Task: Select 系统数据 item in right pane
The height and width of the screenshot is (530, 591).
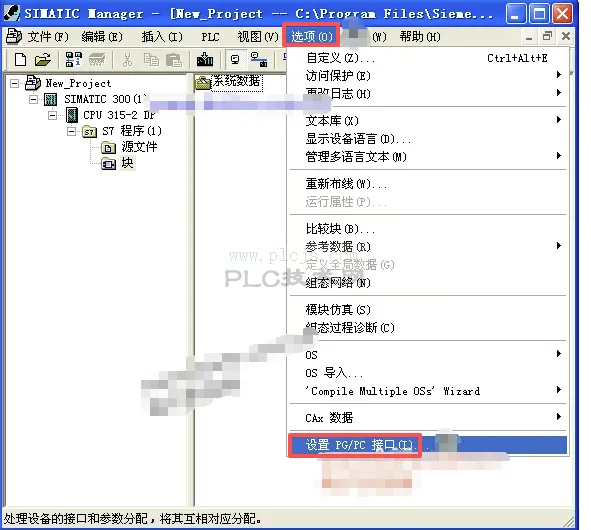Action: [x=236, y=81]
